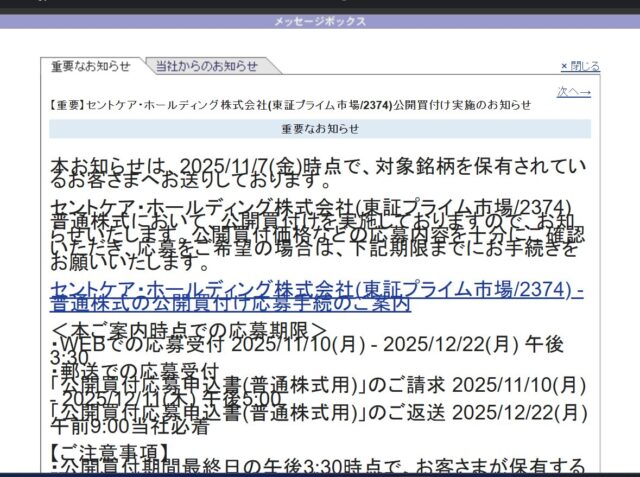Click the お客さまへお送りしております text line
640x477 pixels.
click(190, 182)
